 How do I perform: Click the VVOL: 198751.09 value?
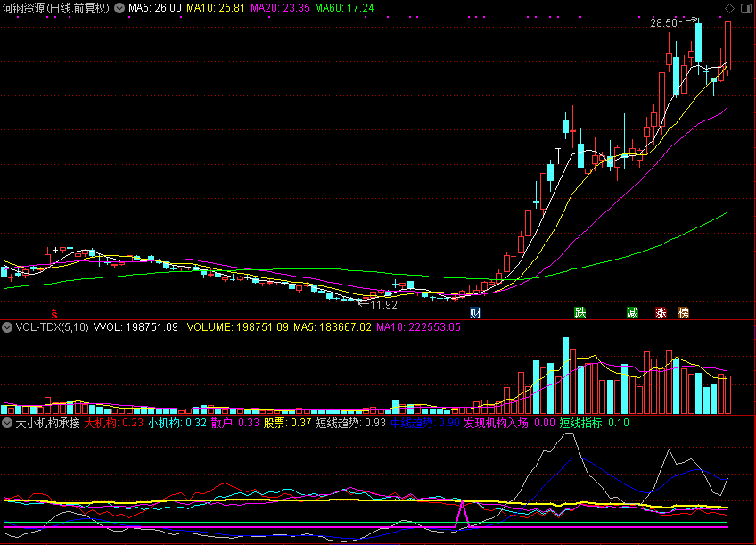tap(136, 327)
